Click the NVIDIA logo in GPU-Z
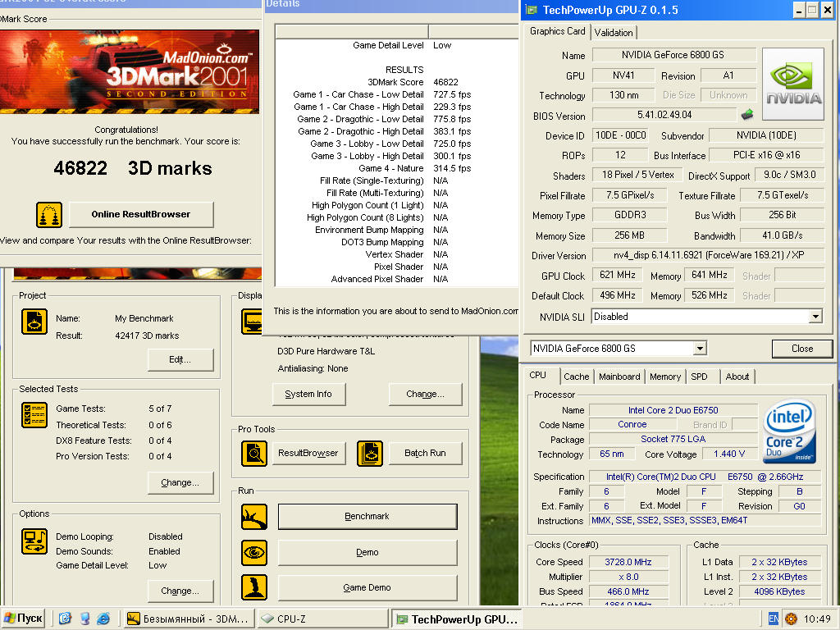 point(793,84)
